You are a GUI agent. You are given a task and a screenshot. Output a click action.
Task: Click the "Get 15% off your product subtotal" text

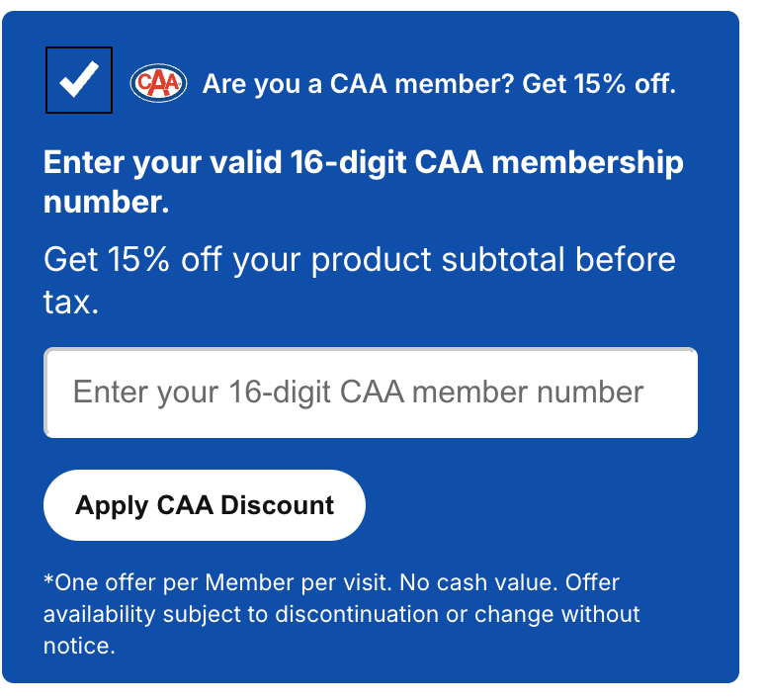click(x=360, y=260)
